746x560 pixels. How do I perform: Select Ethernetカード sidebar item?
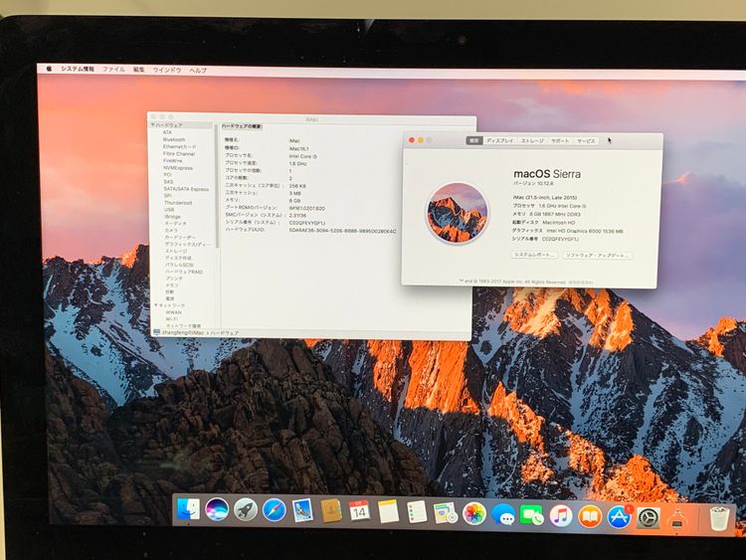click(179, 146)
